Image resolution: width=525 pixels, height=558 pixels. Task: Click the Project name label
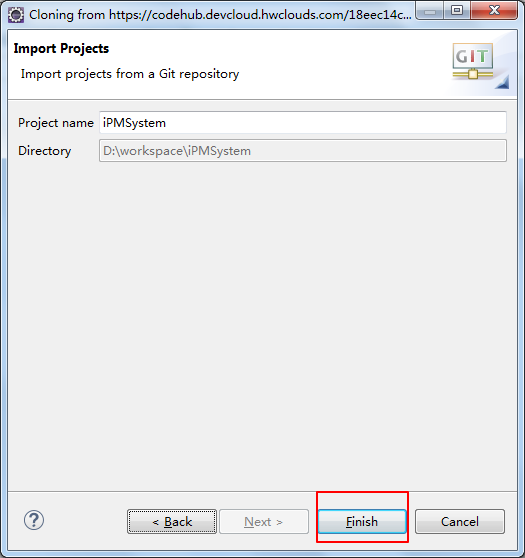[x=56, y=123]
